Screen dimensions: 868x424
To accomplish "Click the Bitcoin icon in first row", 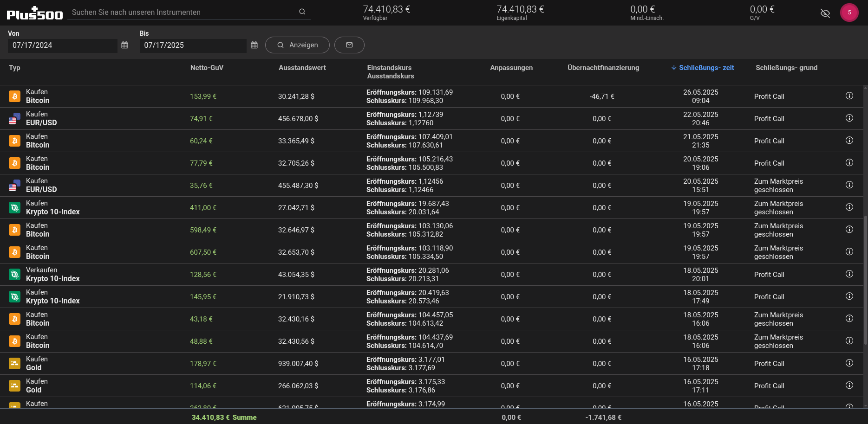I will [x=15, y=96].
